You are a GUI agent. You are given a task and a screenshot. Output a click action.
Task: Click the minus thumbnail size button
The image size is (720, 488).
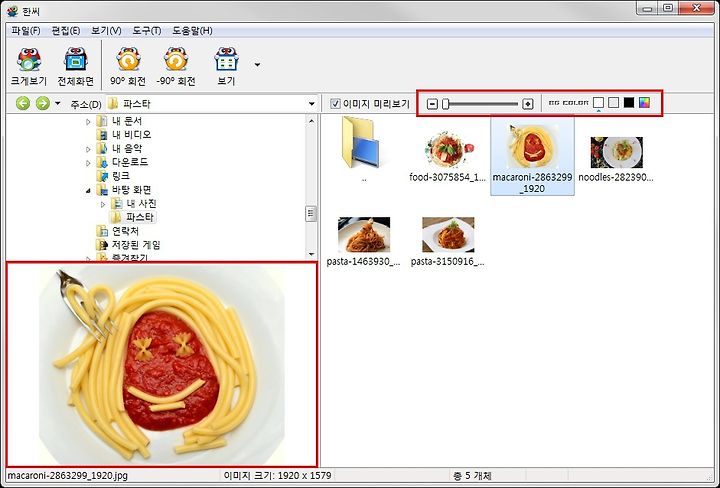[x=432, y=104]
